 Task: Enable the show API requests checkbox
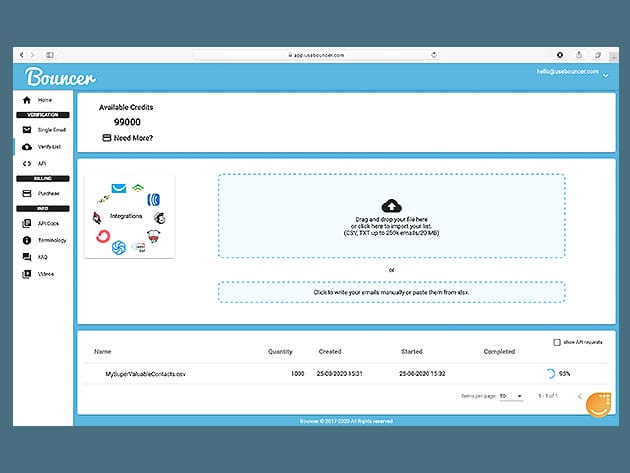click(x=557, y=342)
